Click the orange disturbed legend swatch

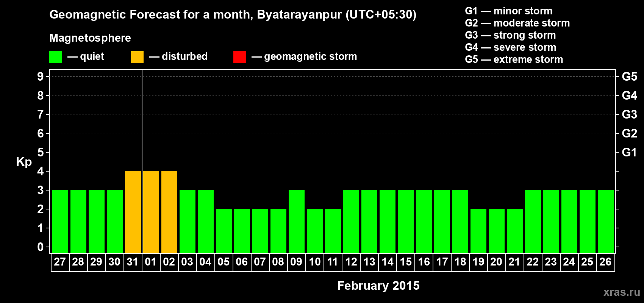tap(137, 57)
